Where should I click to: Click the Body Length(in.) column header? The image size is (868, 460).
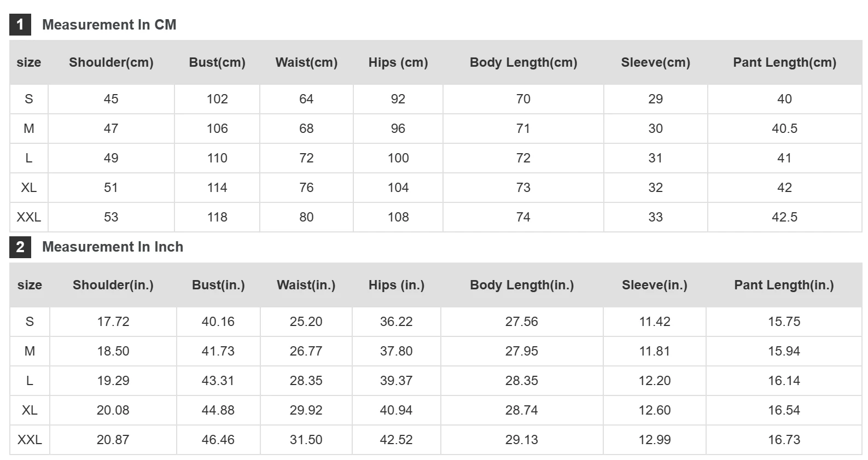[522, 285]
